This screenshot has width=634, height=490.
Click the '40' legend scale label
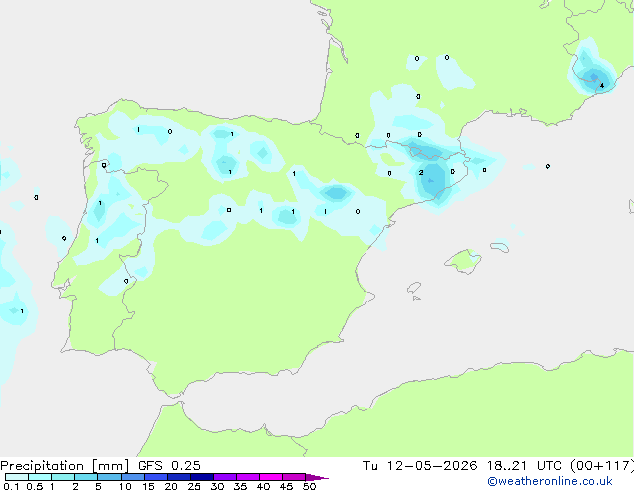(x=263, y=486)
